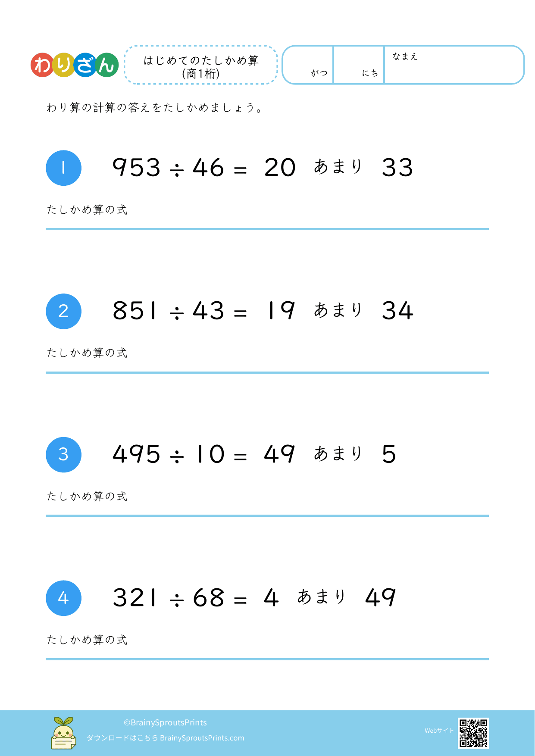Image resolution: width=535 pixels, height=756 pixels.
Task: Click the Webサイト label
Action: (439, 731)
